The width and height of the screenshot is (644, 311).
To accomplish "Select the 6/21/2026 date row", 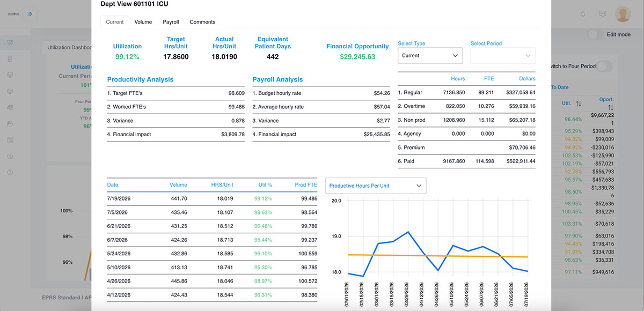I will (212, 226).
